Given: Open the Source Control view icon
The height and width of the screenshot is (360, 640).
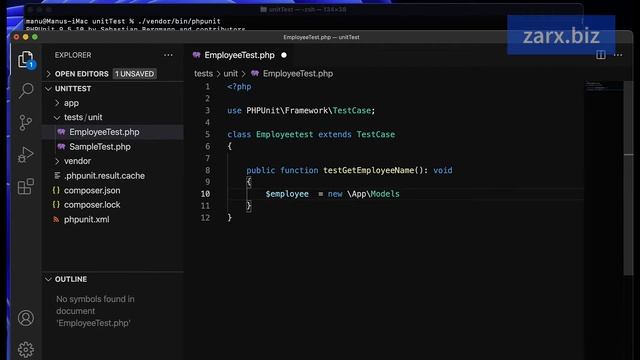Looking at the screenshot, I should point(26,122).
